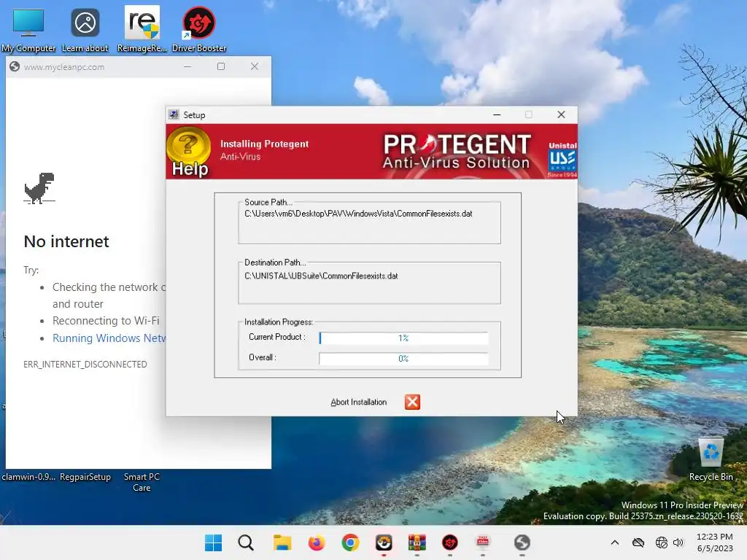Click the red-and-white taskbar app icon
747x560 pixels.
[483, 542]
